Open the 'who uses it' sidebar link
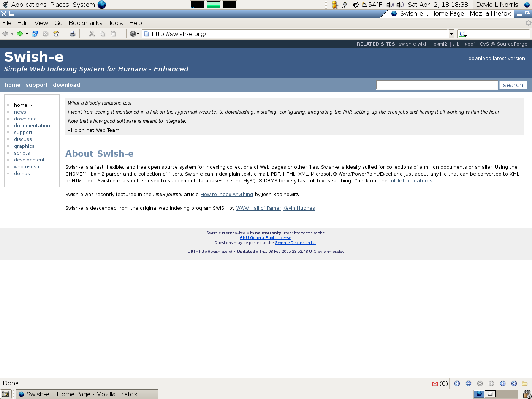Image resolution: width=532 pixels, height=399 pixels. 27,167
